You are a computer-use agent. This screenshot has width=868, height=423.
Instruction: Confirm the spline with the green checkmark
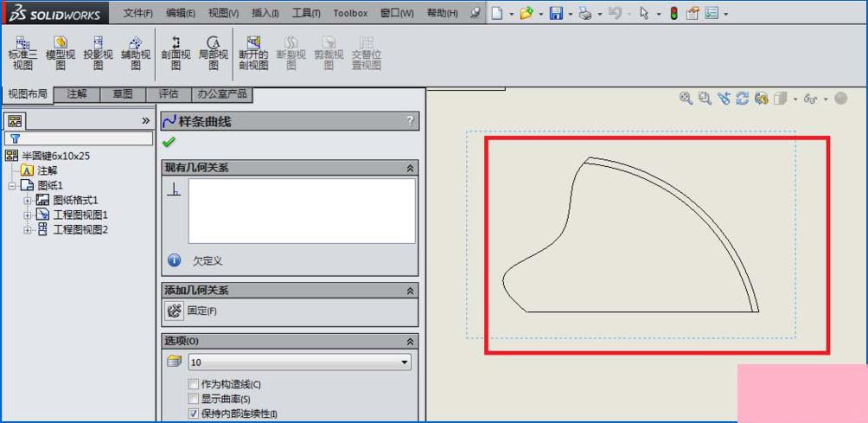pyautogui.click(x=169, y=143)
